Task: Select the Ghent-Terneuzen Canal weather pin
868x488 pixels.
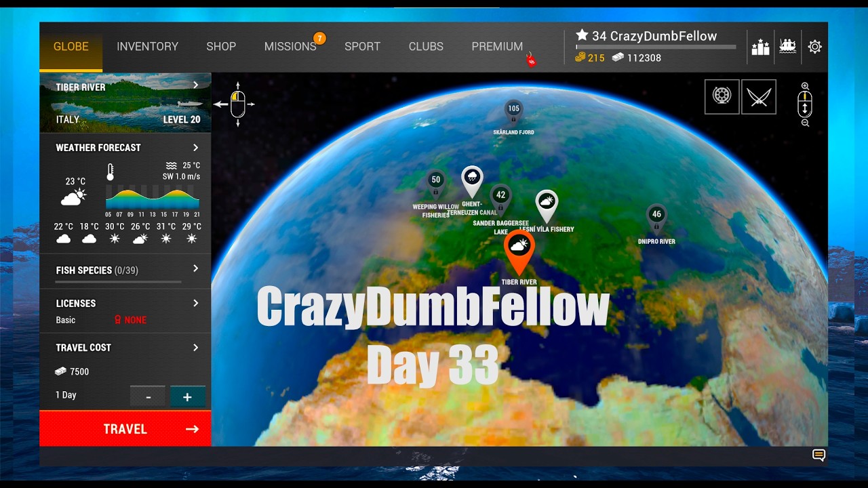Action: [472, 181]
